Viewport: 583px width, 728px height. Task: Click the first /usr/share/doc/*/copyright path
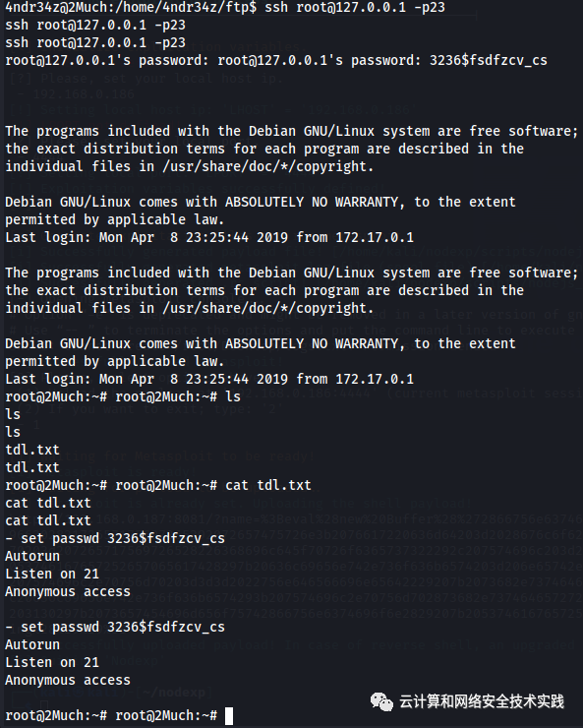point(268,166)
